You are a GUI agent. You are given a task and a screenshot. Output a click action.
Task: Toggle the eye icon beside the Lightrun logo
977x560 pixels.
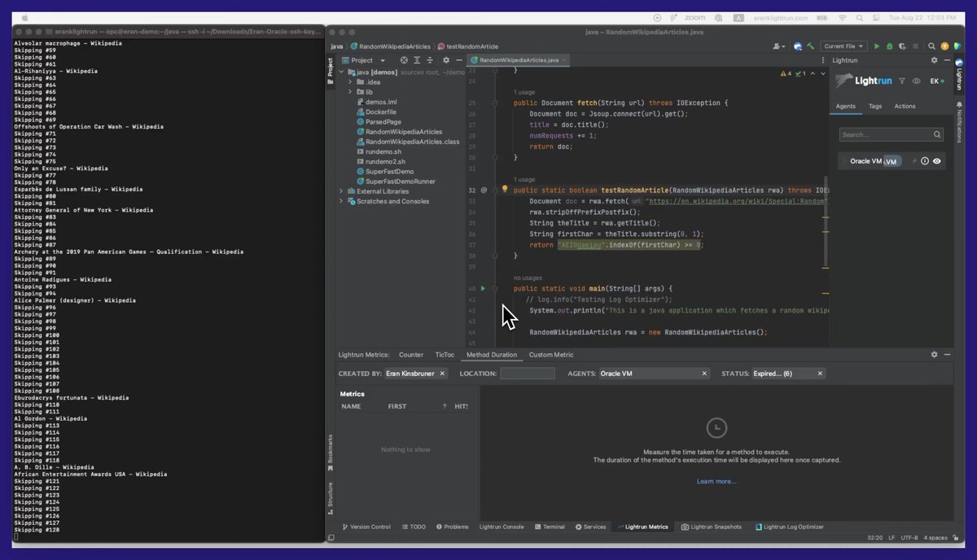click(x=917, y=81)
